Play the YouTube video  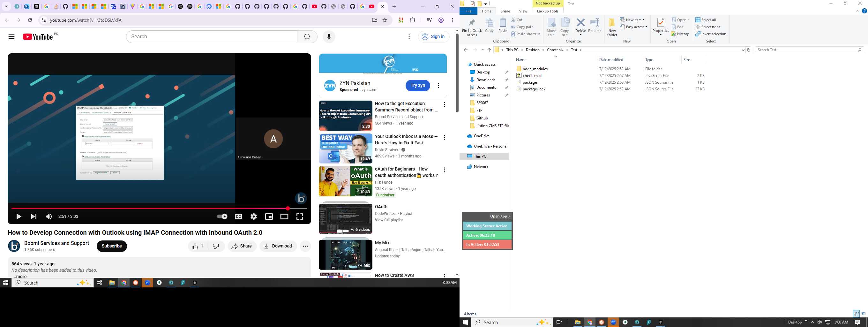click(x=19, y=217)
